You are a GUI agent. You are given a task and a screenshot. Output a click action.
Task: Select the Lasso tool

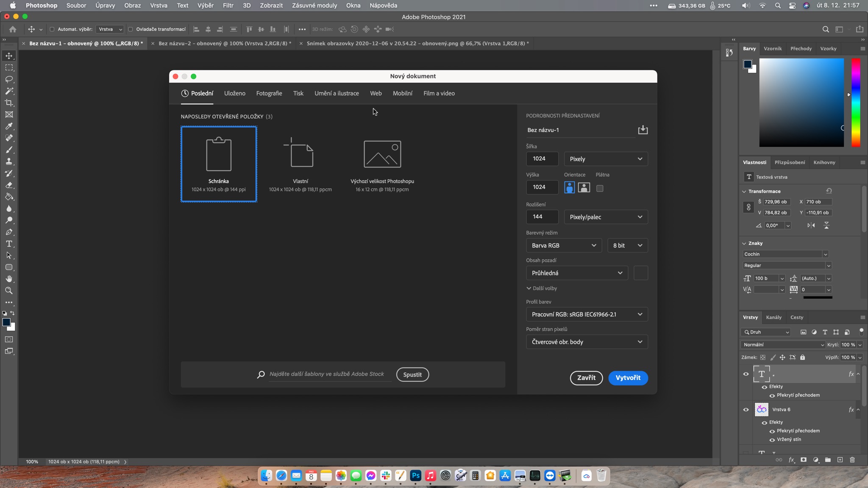tap(9, 79)
